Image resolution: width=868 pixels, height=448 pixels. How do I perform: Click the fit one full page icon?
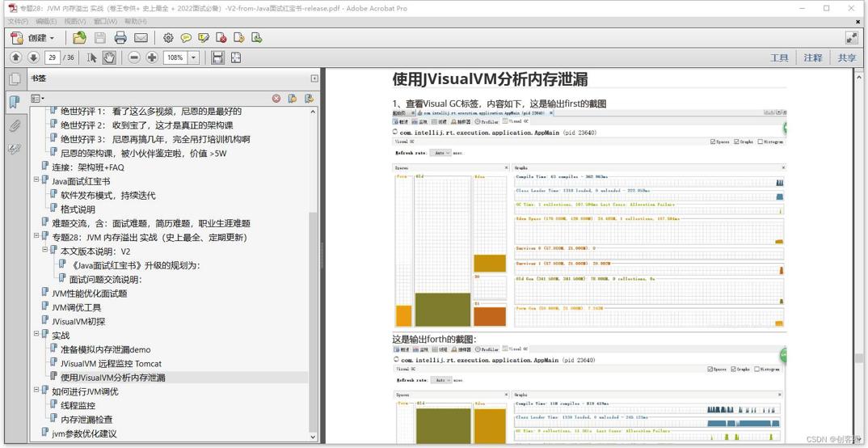coord(236,57)
